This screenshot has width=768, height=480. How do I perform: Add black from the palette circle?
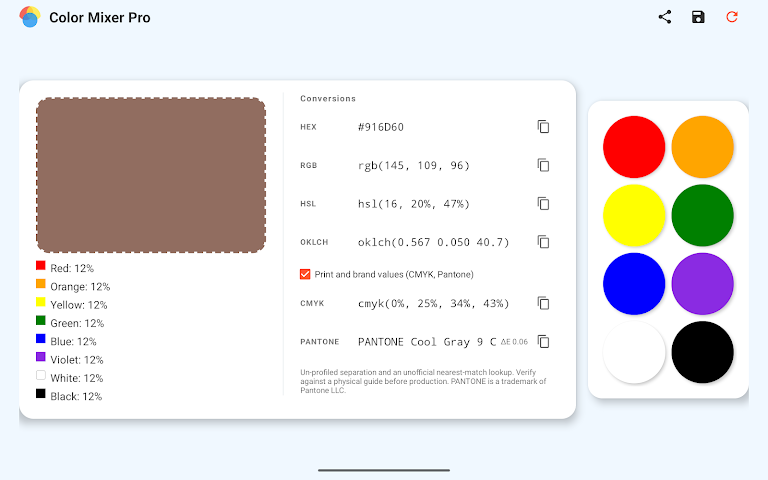(702, 353)
